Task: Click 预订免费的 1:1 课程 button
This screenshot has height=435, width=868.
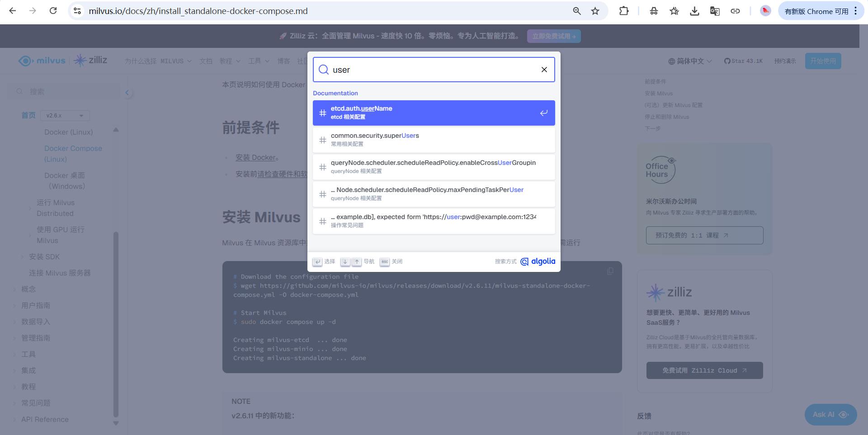Action: pyautogui.click(x=704, y=235)
